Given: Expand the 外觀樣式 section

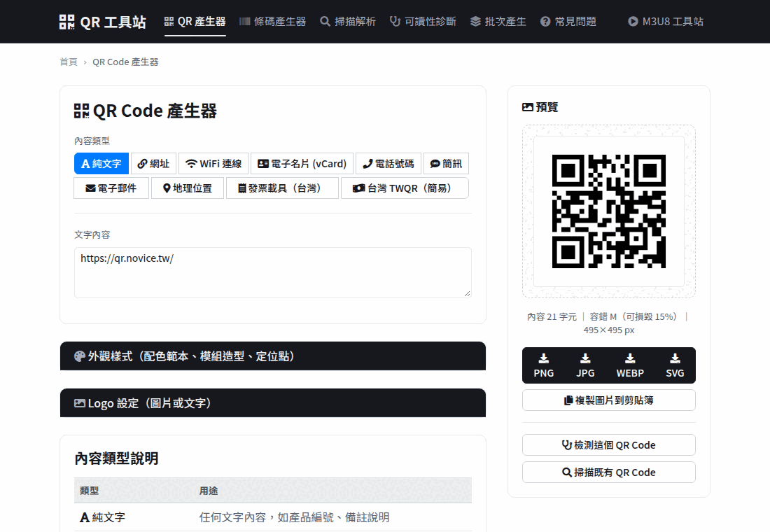Looking at the screenshot, I should [x=273, y=356].
